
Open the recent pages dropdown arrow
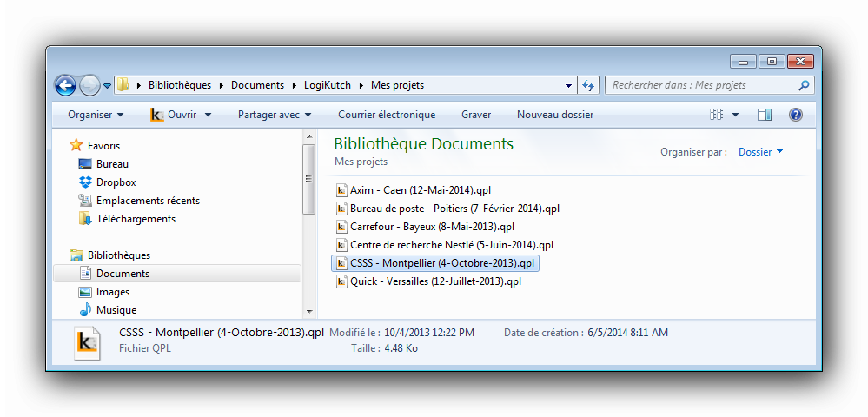(108, 86)
